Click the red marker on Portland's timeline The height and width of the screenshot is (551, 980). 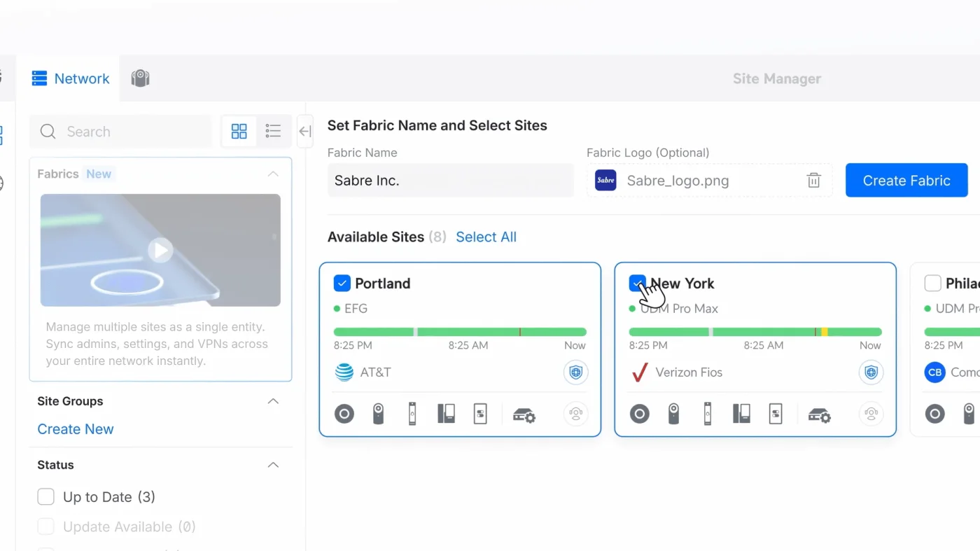point(520,332)
